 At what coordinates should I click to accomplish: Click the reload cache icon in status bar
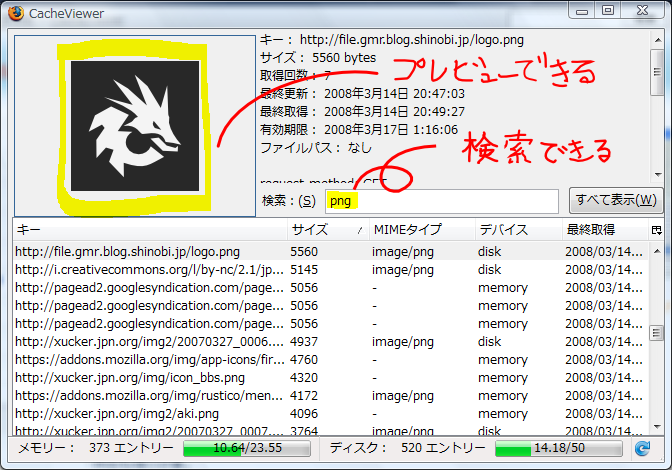coord(642,448)
